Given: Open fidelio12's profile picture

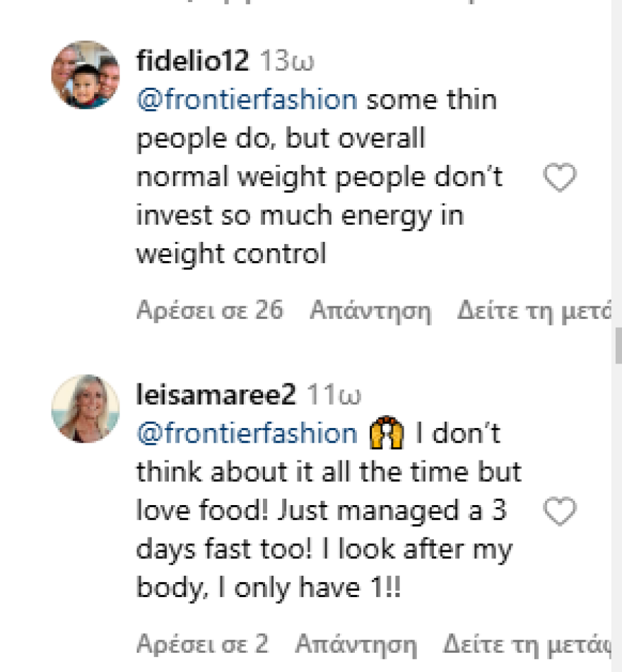Looking at the screenshot, I should (x=86, y=75).
